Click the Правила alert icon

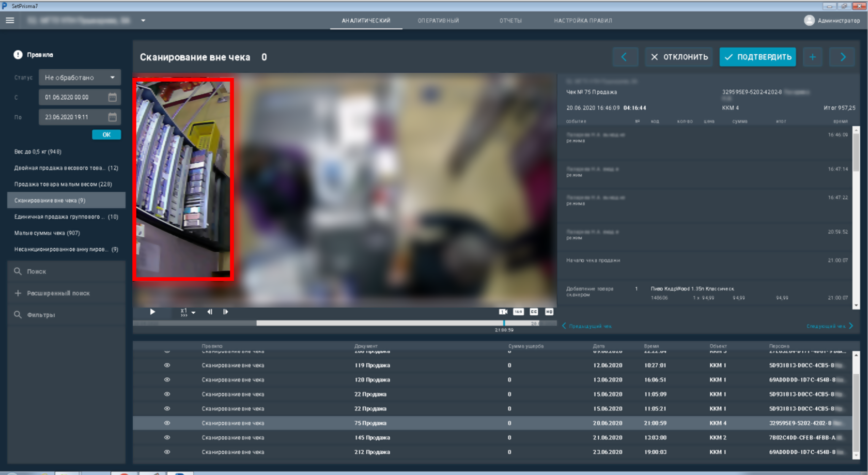point(18,55)
